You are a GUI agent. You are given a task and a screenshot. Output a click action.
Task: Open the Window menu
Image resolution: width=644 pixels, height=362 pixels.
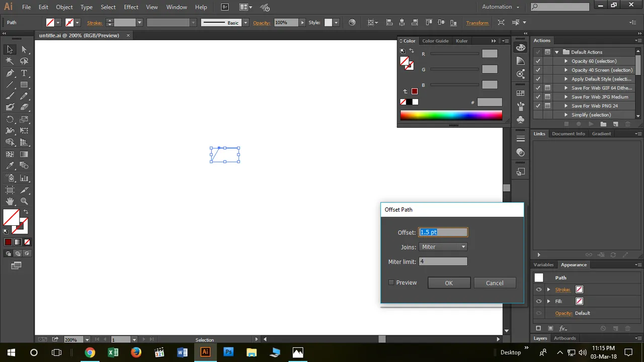point(177,7)
